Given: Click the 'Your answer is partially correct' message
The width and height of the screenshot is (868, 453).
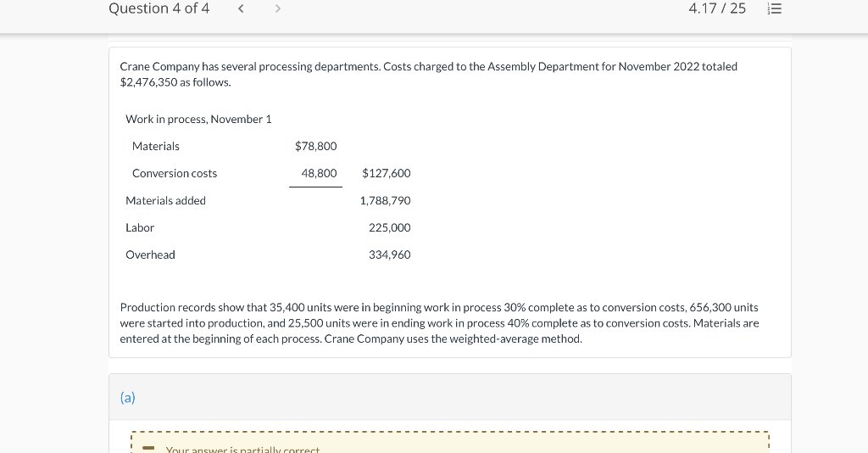Looking at the screenshot, I should point(242,449).
